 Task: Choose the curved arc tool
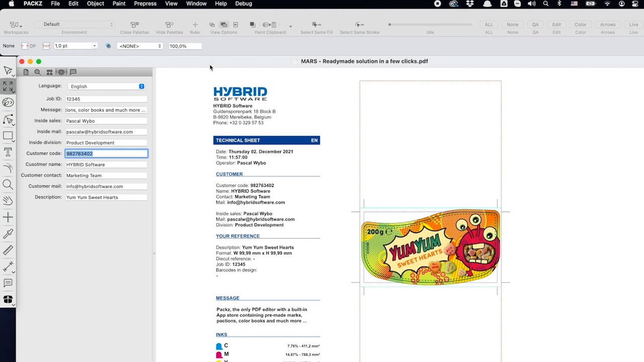8,168
